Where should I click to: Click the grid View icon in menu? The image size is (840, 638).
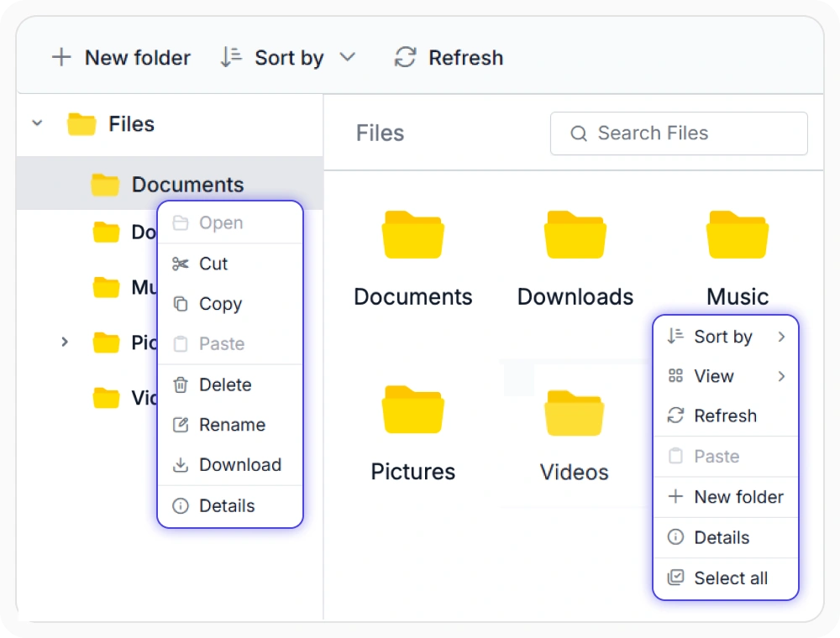coord(675,376)
